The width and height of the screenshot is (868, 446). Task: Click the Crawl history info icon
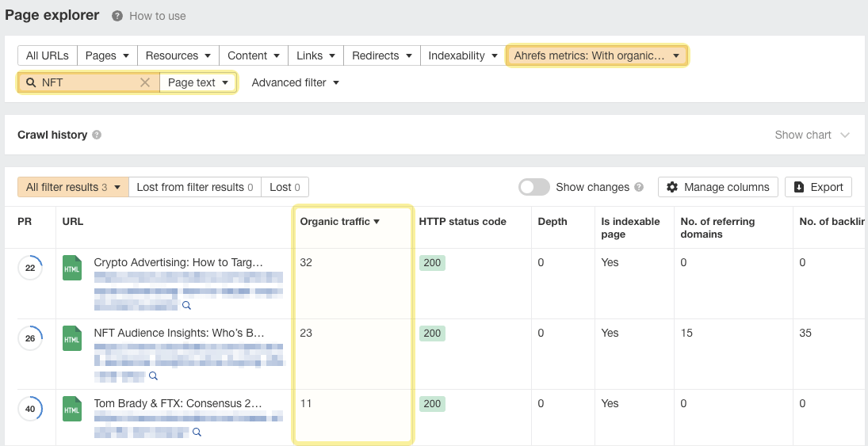[97, 135]
